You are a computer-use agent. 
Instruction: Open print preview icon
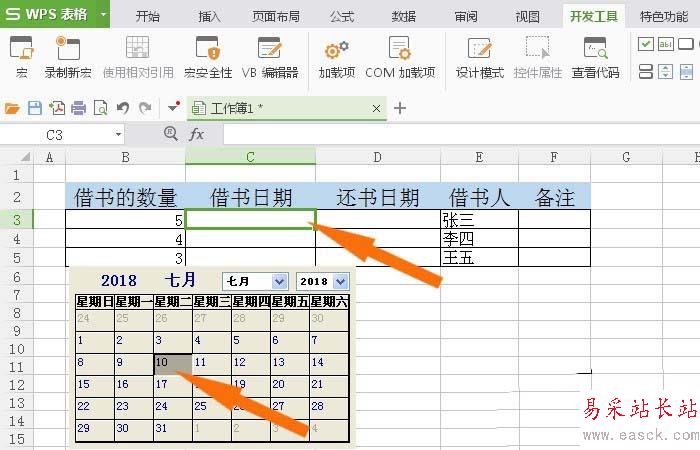click(x=100, y=108)
